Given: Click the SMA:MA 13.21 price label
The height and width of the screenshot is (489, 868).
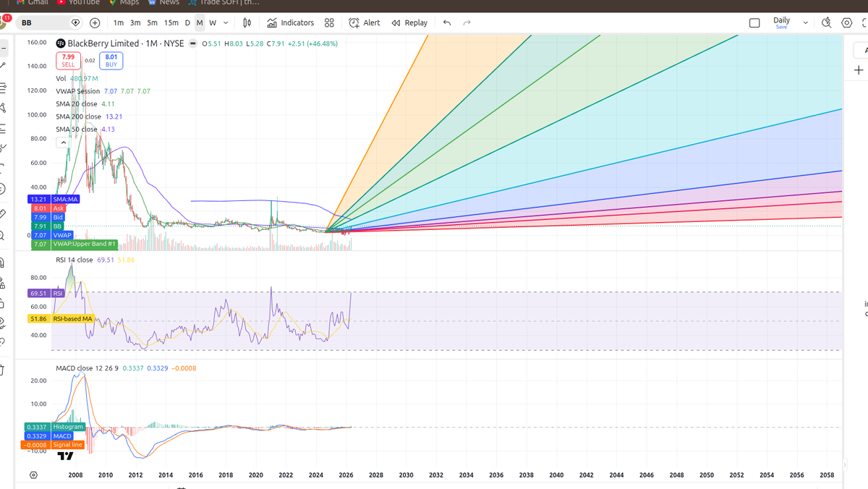Looking at the screenshot, I should pos(54,199).
